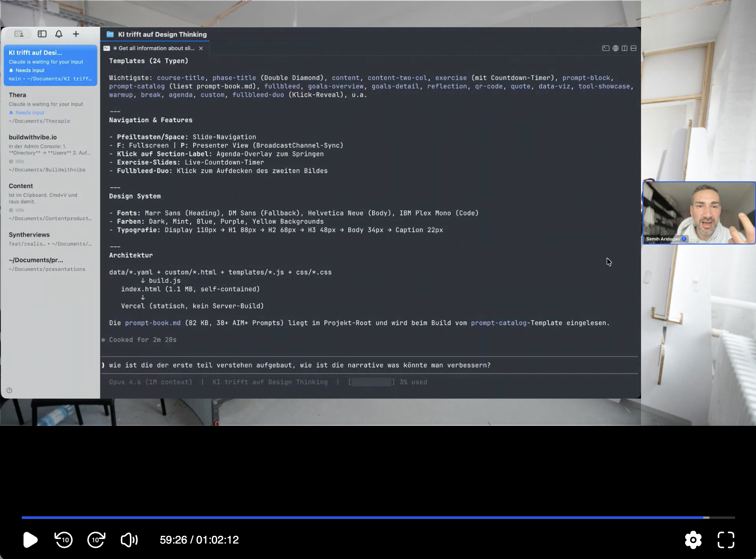Select the Syntherviews workspace
This screenshot has width=756, height=559.
[x=50, y=239]
